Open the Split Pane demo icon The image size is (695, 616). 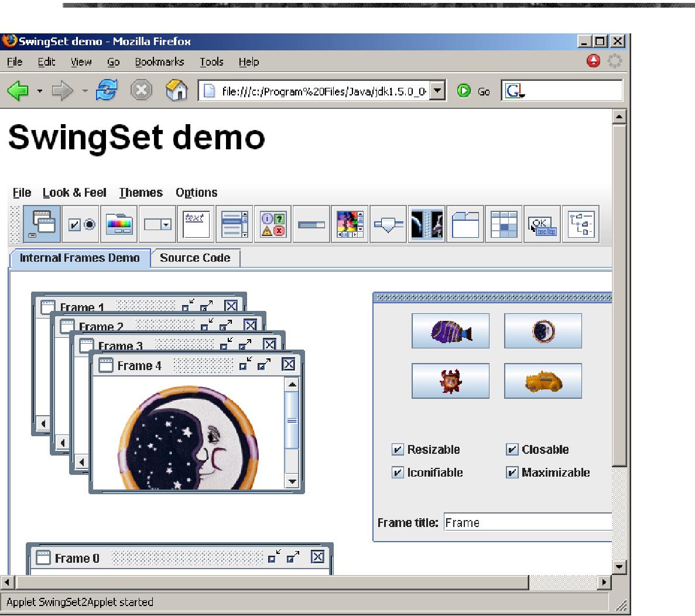coord(427,224)
